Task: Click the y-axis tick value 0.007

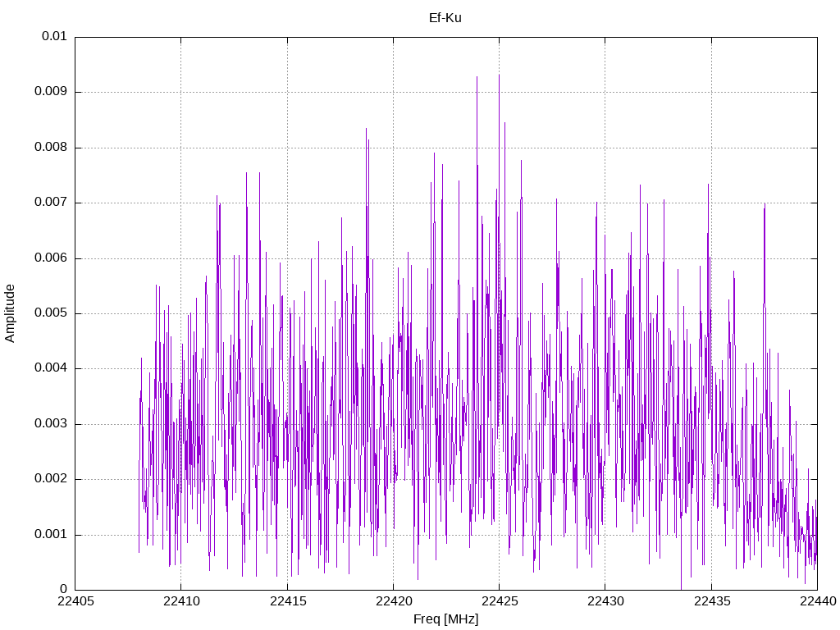Action: click(51, 202)
